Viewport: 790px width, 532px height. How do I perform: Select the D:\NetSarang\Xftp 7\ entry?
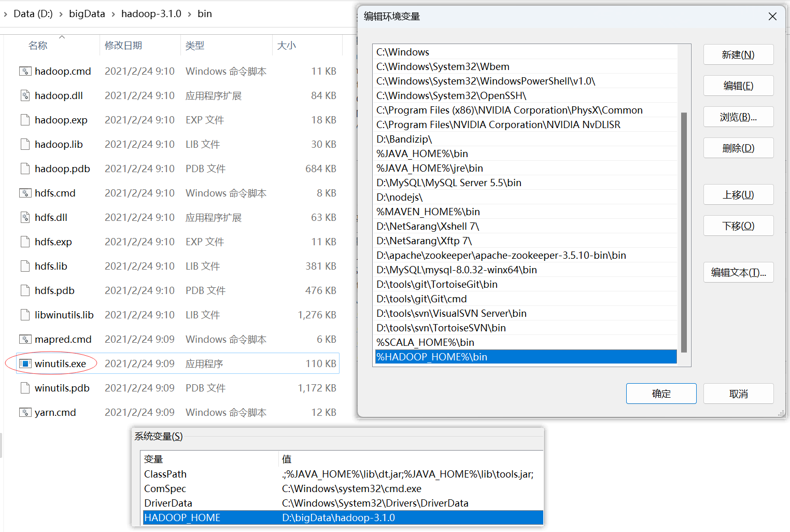tap(526, 241)
